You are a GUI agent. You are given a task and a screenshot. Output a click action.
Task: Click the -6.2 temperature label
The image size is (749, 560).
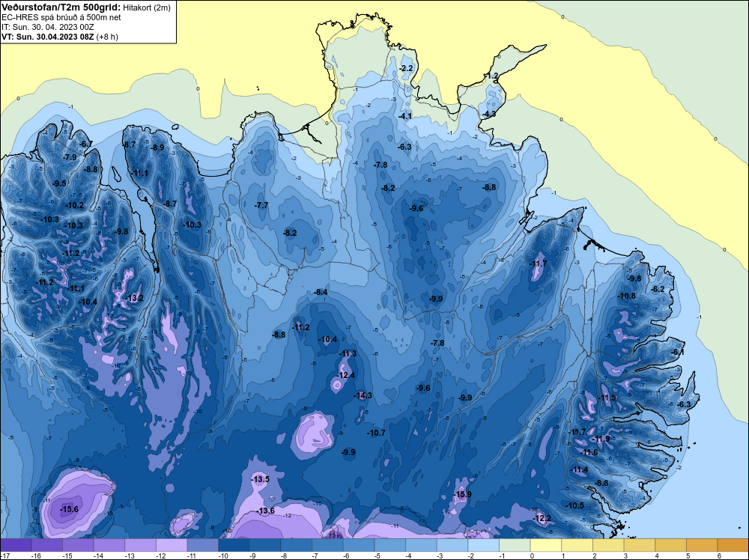(658, 289)
